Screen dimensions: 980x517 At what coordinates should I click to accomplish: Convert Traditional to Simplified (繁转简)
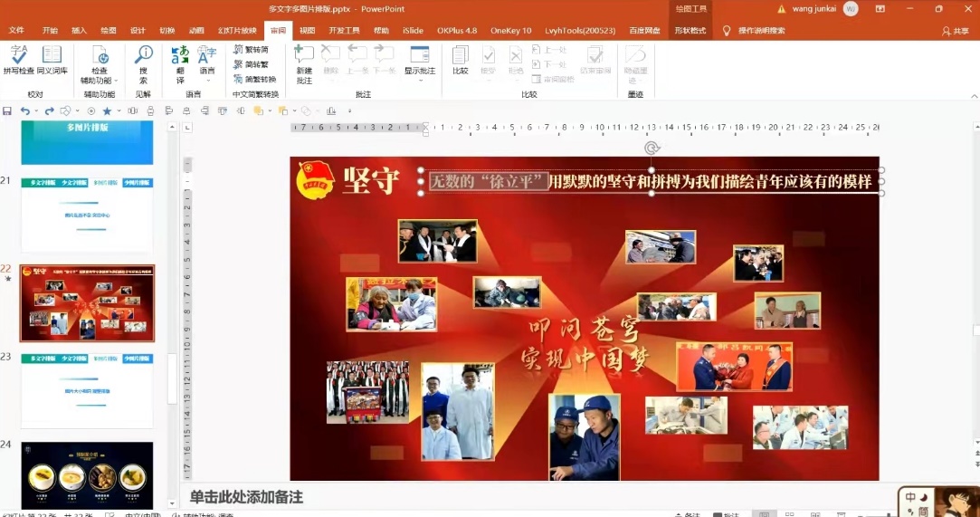pyautogui.click(x=251, y=50)
